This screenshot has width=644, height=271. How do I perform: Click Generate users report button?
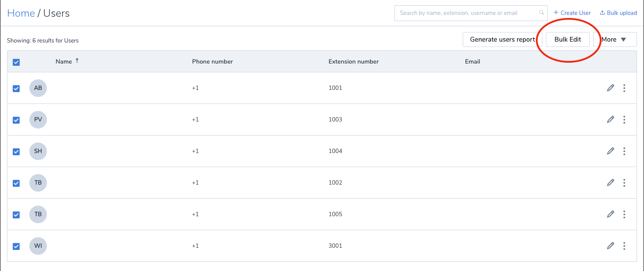[502, 39]
